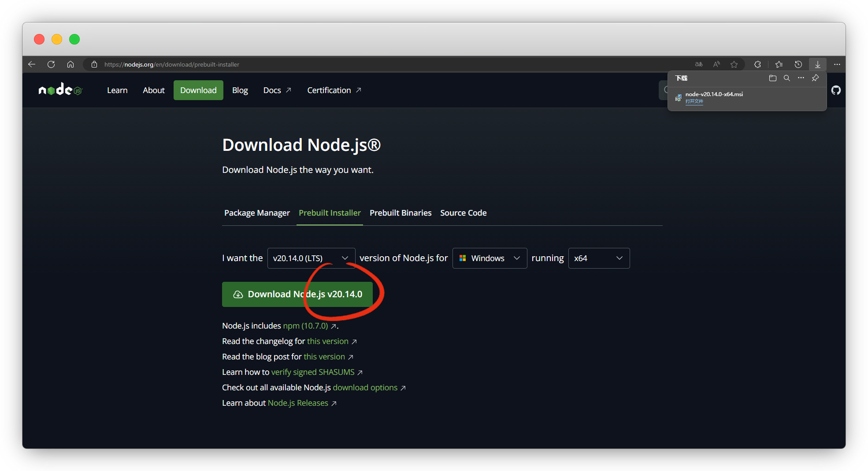
Task: Open the browser extensions puzzle icon
Action: click(757, 64)
